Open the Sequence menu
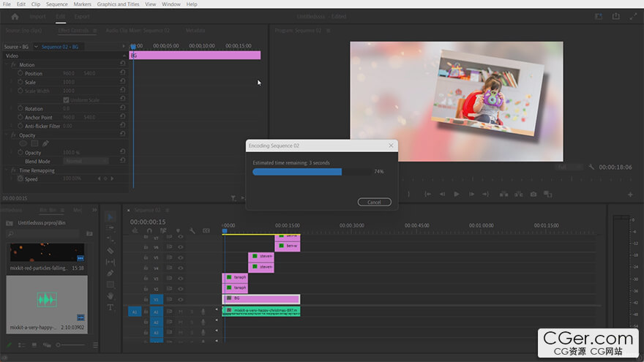Screen dimensions: 644x362 [x=57, y=4]
